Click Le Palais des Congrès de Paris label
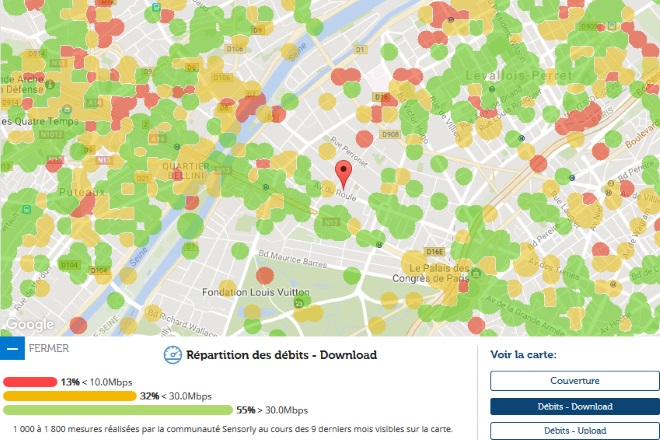Screen dimensions: 660x440 (440, 274)
